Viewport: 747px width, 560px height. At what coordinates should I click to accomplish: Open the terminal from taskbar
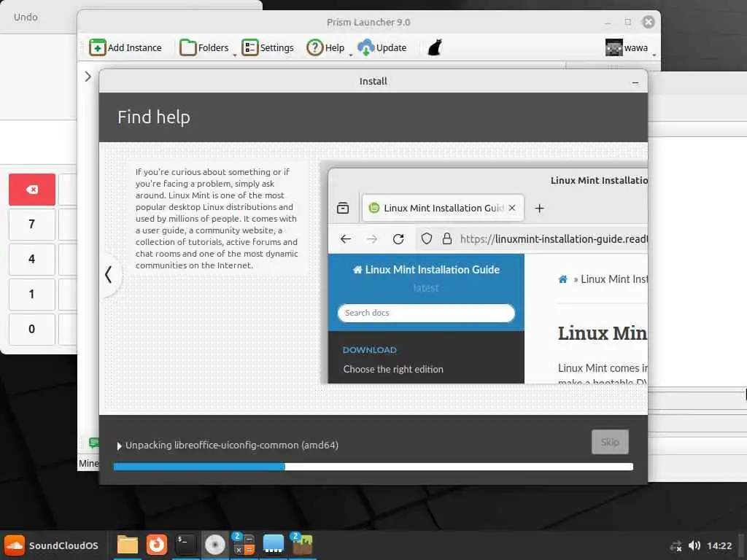click(185, 545)
